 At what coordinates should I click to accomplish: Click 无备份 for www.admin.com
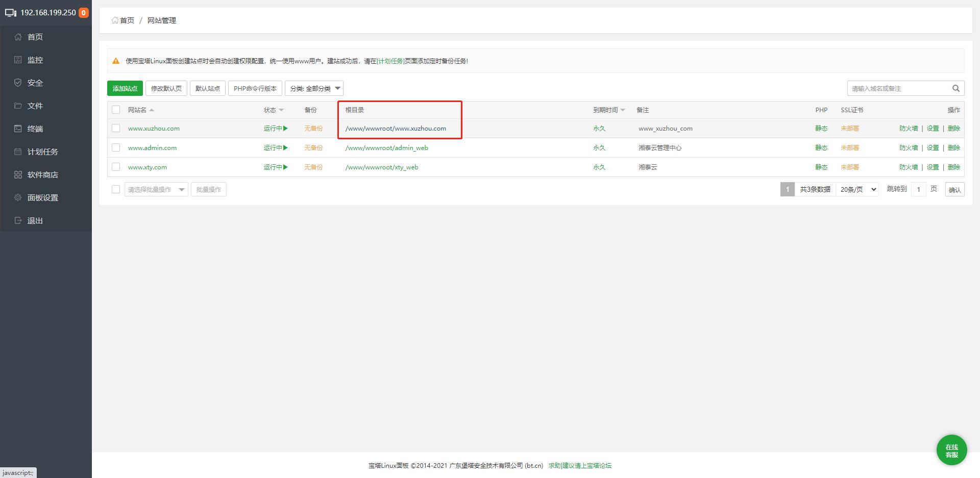pos(313,148)
